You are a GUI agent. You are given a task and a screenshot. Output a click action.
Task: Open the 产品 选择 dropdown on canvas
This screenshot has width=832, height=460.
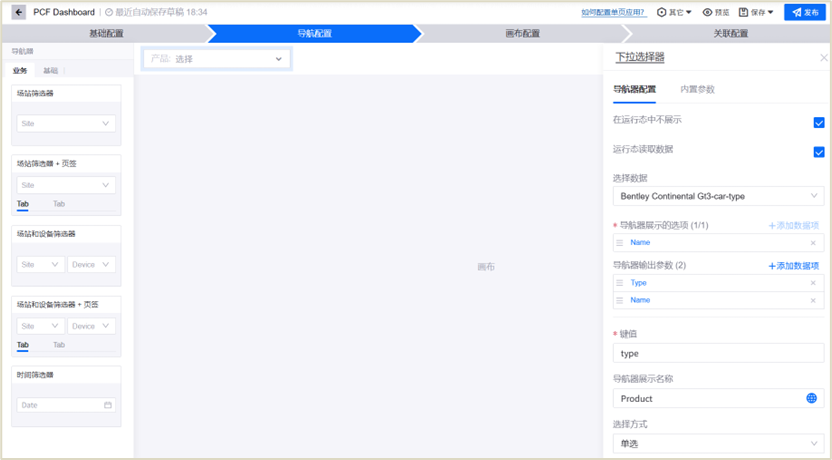coord(217,59)
